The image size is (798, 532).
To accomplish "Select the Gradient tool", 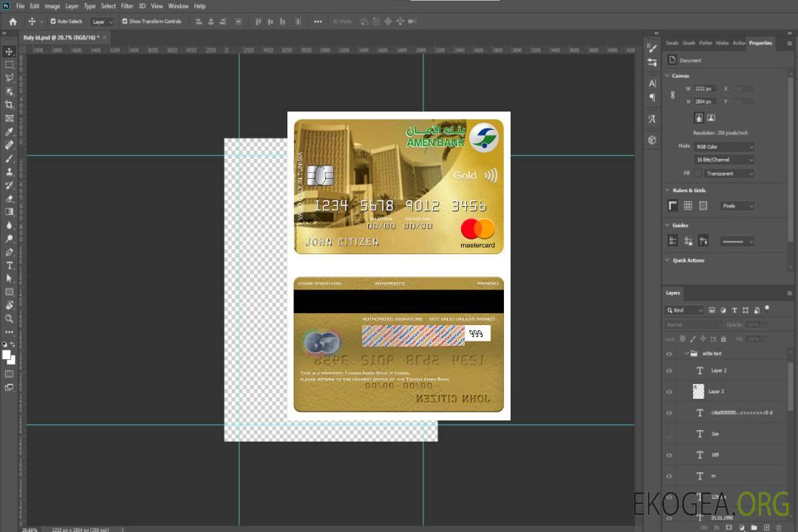I will tap(9, 212).
